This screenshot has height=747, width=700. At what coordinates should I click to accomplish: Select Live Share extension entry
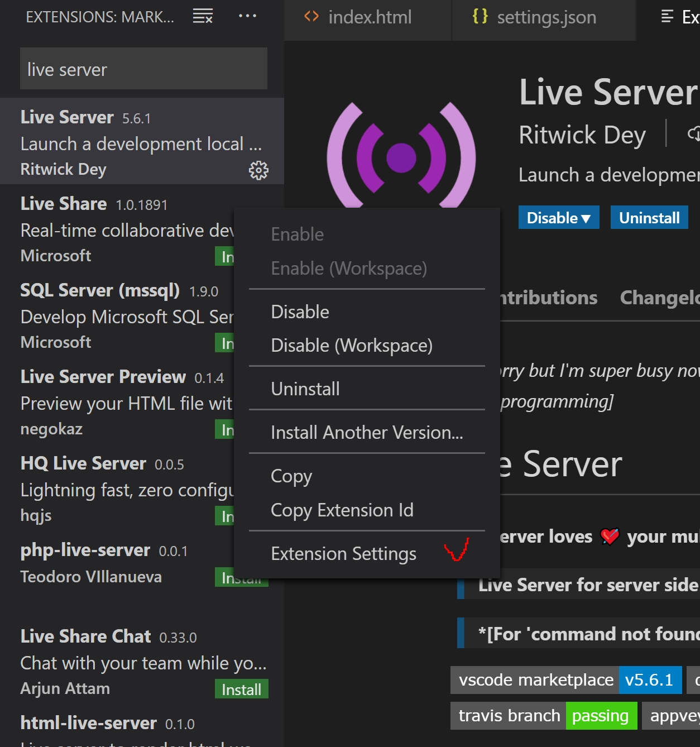[x=117, y=228]
